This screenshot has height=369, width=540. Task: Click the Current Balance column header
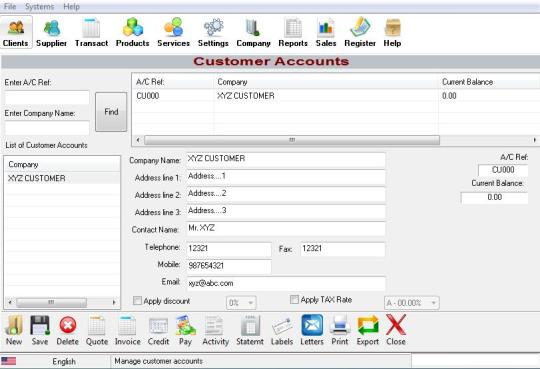tap(489, 82)
